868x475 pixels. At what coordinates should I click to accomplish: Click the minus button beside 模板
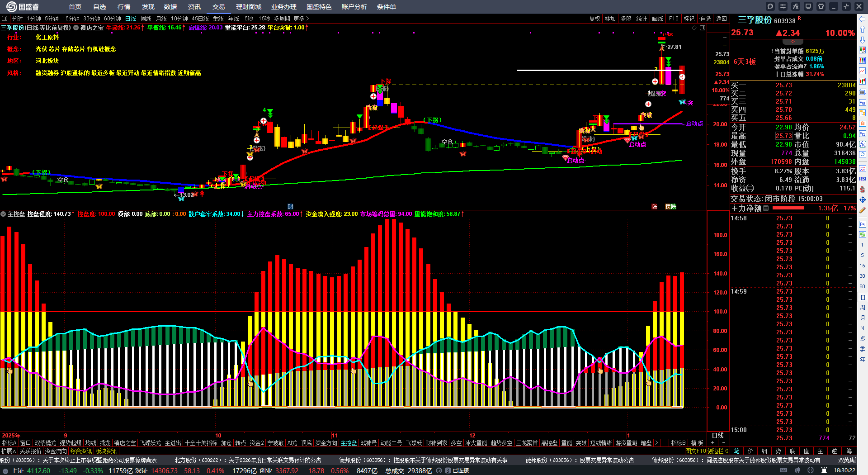(x=723, y=443)
